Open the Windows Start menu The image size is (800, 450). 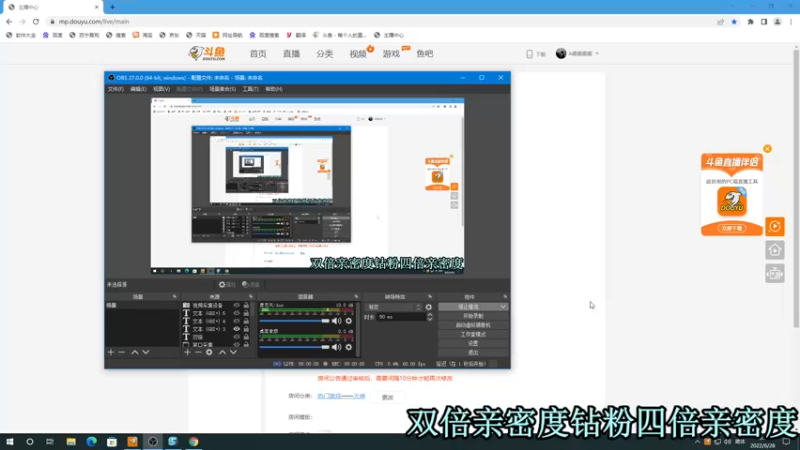[x=10, y=441]
